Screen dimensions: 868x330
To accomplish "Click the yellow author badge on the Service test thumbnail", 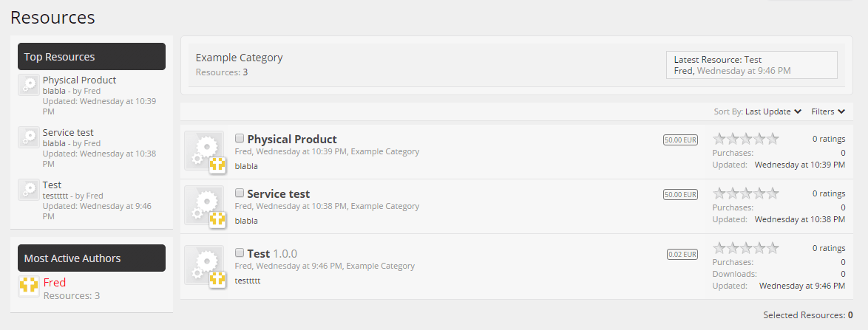I will [x=217, y=219].
